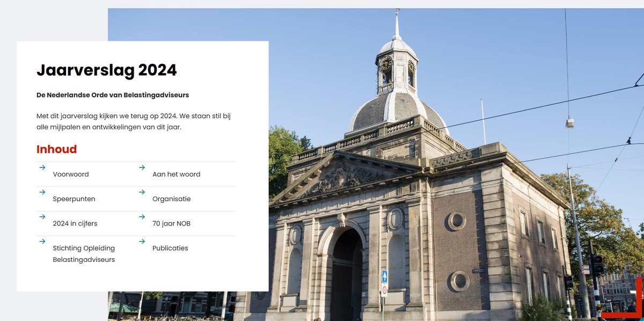This screenshot has width=644, height=321.
Task: Open the Aan het woord section
Action: click(x=177, y=174)
